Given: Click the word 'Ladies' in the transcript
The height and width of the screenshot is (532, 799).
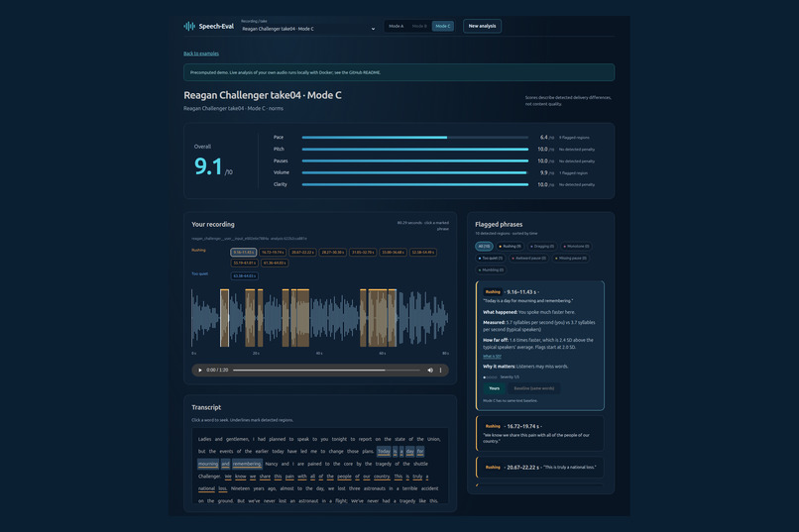Looking at the screenshot, I should (204, 439).
